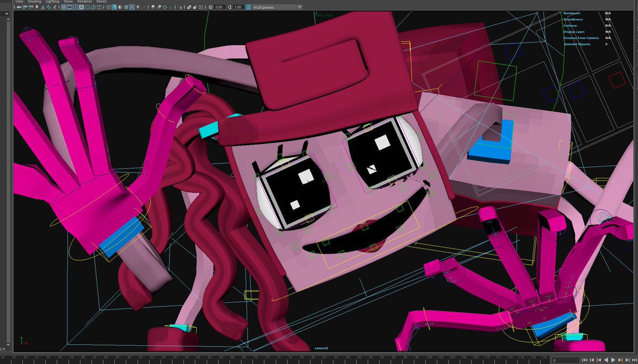This screenshot has width=638, height=364.
Task: Toggle X-Ray Joints display
Action: coord(200,7)
